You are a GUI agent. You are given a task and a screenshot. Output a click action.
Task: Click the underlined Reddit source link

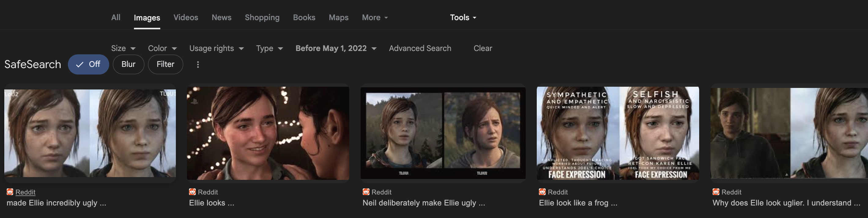(x=25, y=192)
